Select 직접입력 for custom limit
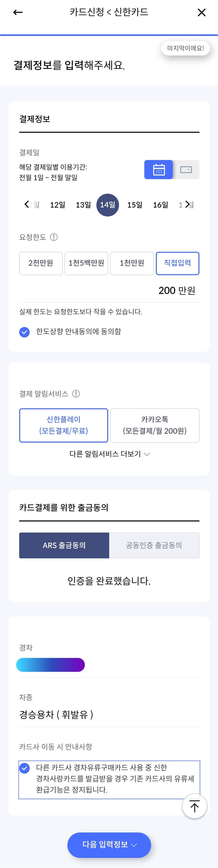This screenshot has height=868, width=218. [178, 263]
